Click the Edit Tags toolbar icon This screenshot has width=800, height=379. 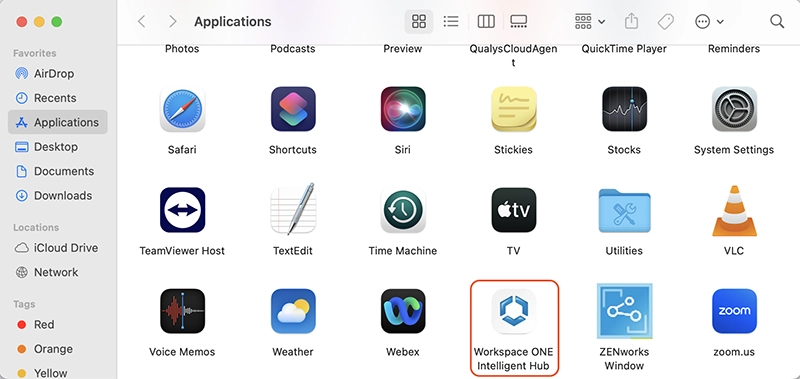(x=665, y=21)
